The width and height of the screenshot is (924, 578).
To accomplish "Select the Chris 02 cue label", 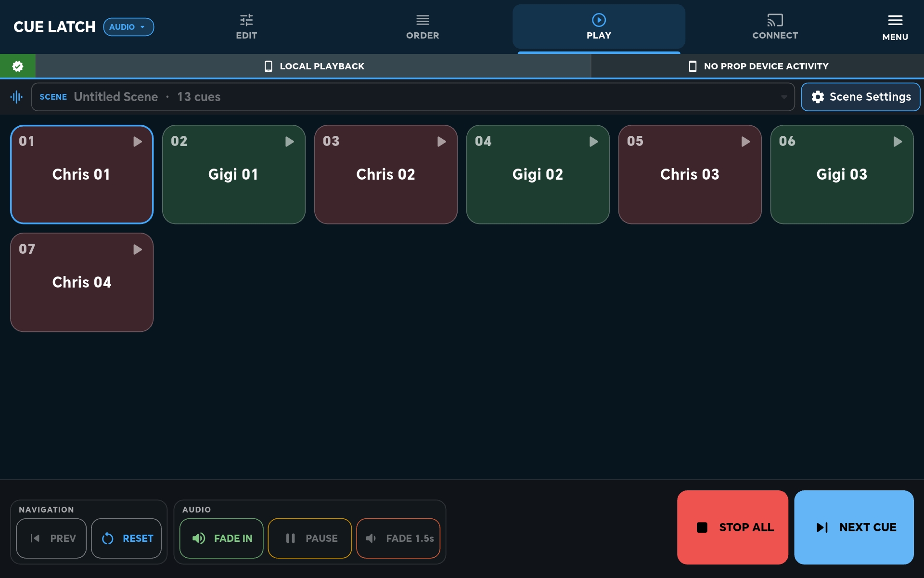I will (385, 174).
